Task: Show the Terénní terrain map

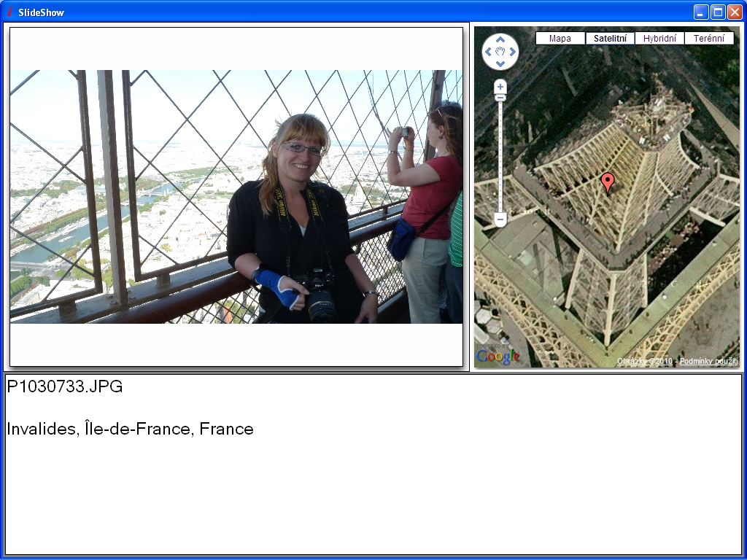Action: click(x=709, y=39)
